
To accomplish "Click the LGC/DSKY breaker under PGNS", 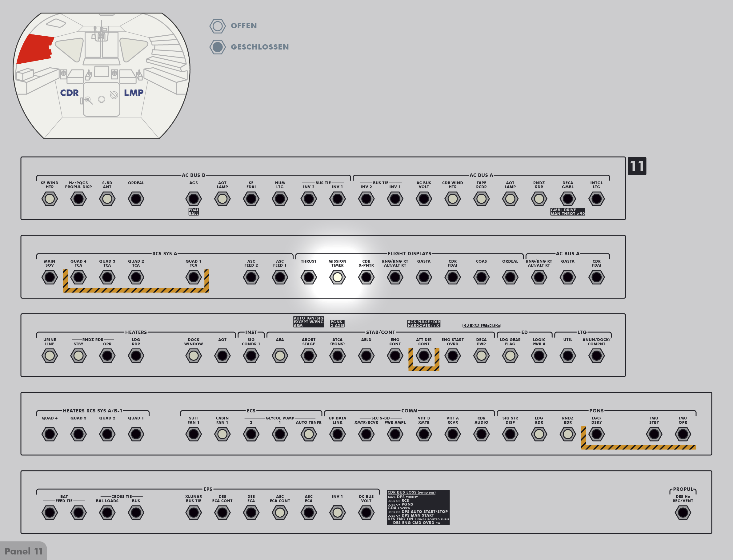I will [x=596, y=434].
